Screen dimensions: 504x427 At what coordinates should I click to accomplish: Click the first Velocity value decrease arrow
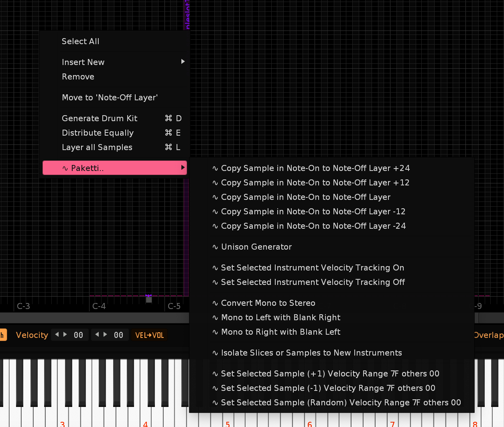pos(57,334)
